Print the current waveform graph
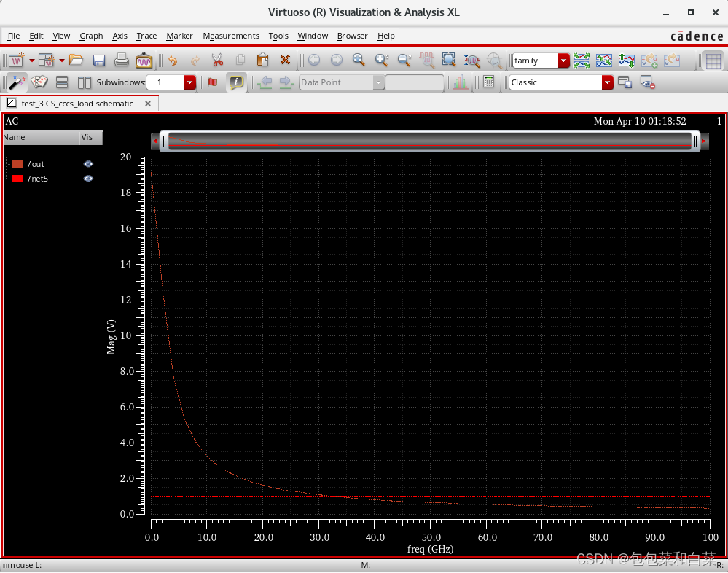 coord(120,60)
